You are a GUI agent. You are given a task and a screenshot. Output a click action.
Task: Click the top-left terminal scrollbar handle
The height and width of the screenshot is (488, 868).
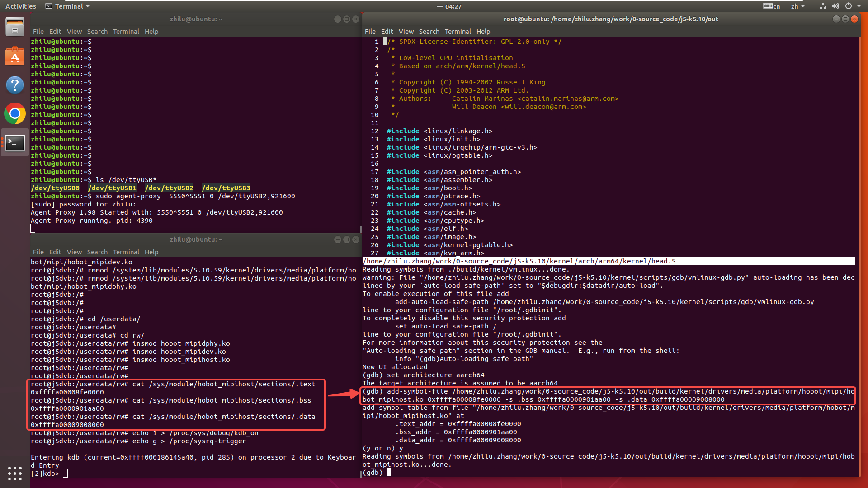point(360,229)
